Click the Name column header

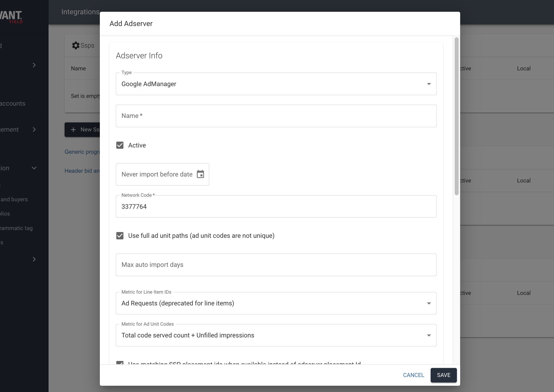[78, 68]
